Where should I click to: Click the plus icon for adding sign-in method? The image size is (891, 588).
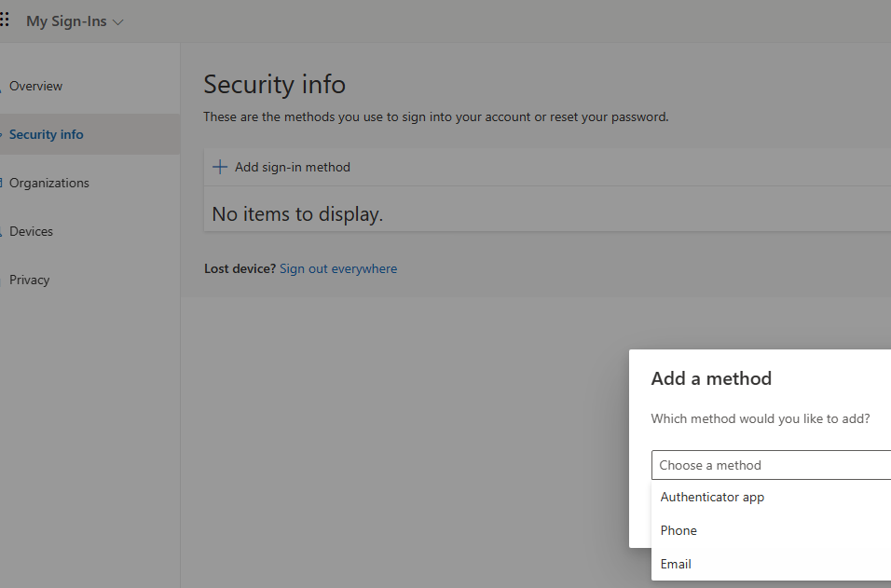pos(220,167)
